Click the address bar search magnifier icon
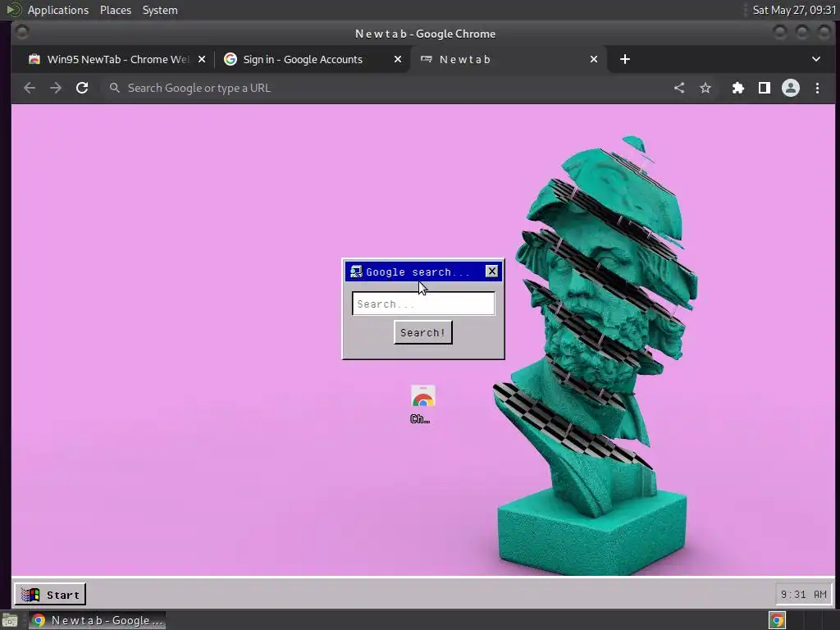Image resolution: width=840 pixels, height=630 pixels. pos(114,88)
